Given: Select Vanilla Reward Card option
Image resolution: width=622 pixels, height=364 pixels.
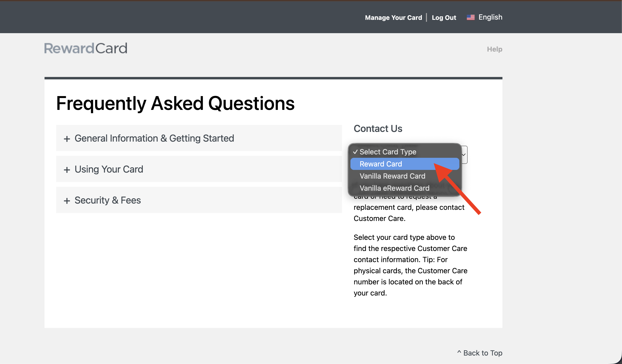Looking at the screenshot, I should 405,176.
